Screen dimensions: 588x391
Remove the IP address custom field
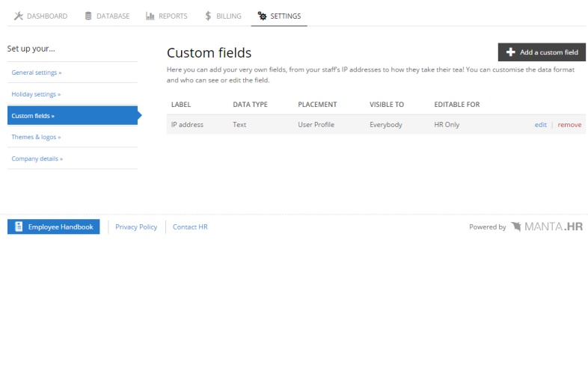569,125
